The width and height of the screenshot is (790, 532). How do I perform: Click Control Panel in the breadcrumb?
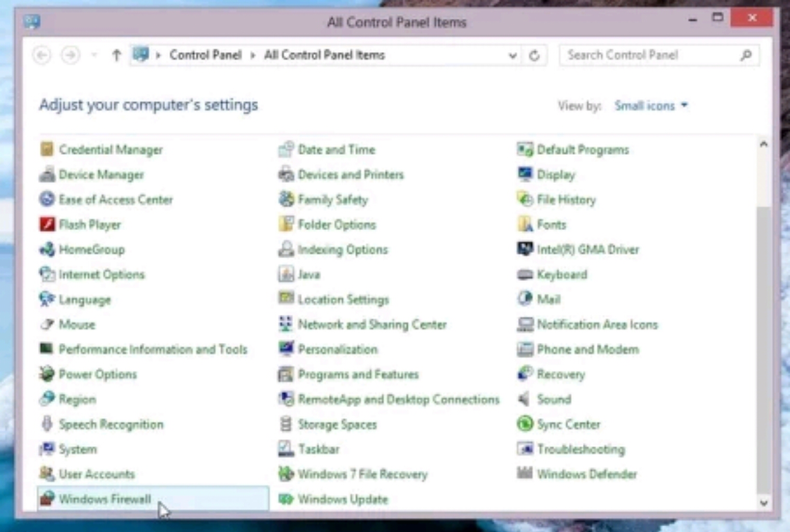206,55
